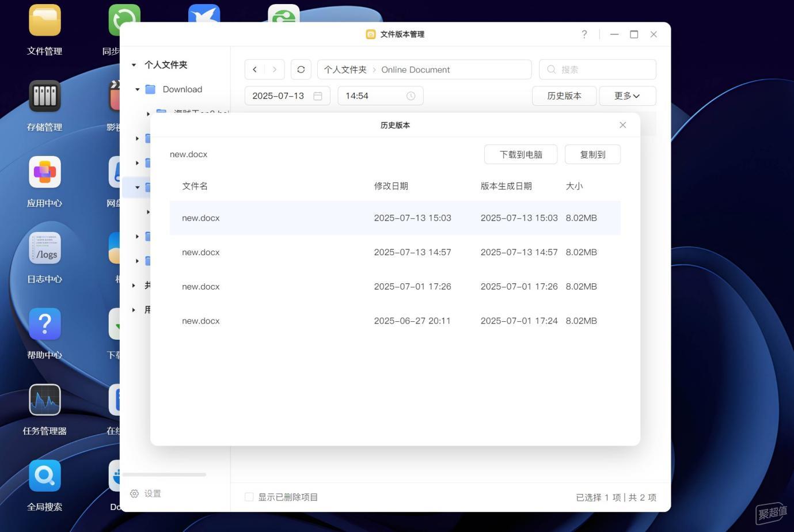Viewport: 794px width, 532px height.
Task: Click the help question mark icon
Action: pos(584,35)
